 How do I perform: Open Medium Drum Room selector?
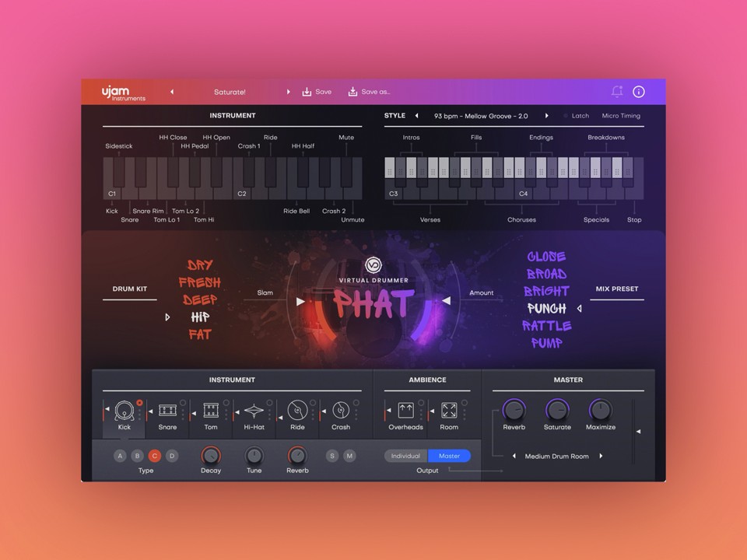(556, 457)
